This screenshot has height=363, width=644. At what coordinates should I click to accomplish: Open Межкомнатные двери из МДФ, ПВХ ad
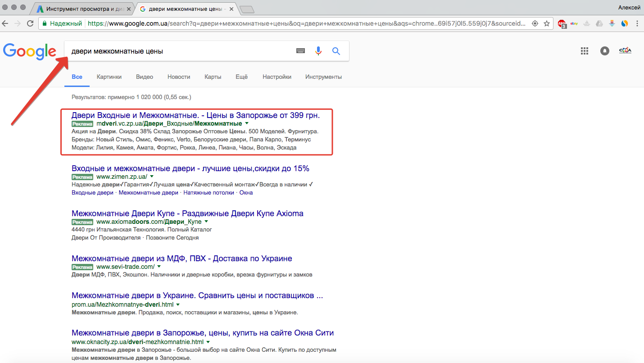(x=182, y=259)
